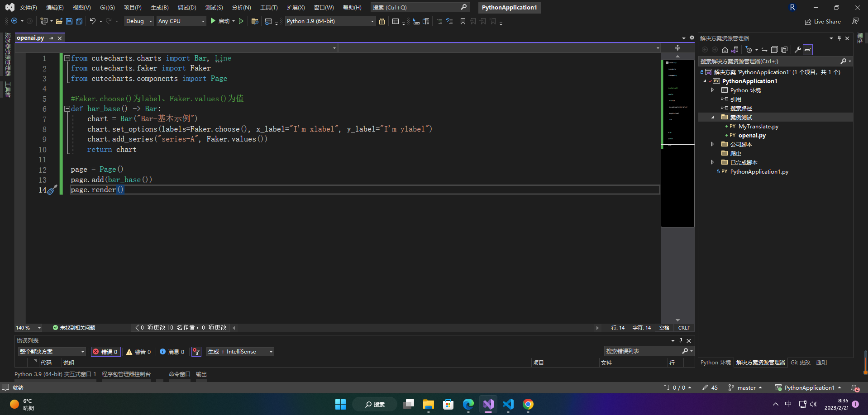Screen dimensions: 868x415
Task: Toggle the Warnings 0 filter button
Action: click(x=138, y=352)
